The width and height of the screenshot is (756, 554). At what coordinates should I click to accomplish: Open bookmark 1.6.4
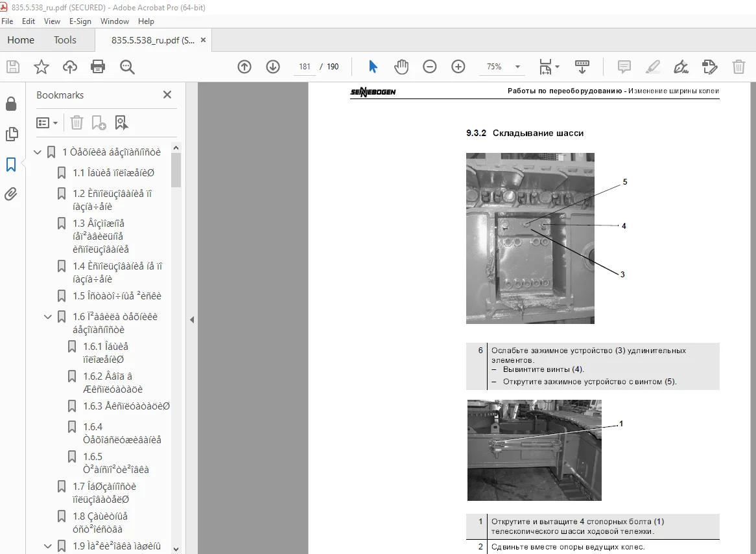click(122, 433)
